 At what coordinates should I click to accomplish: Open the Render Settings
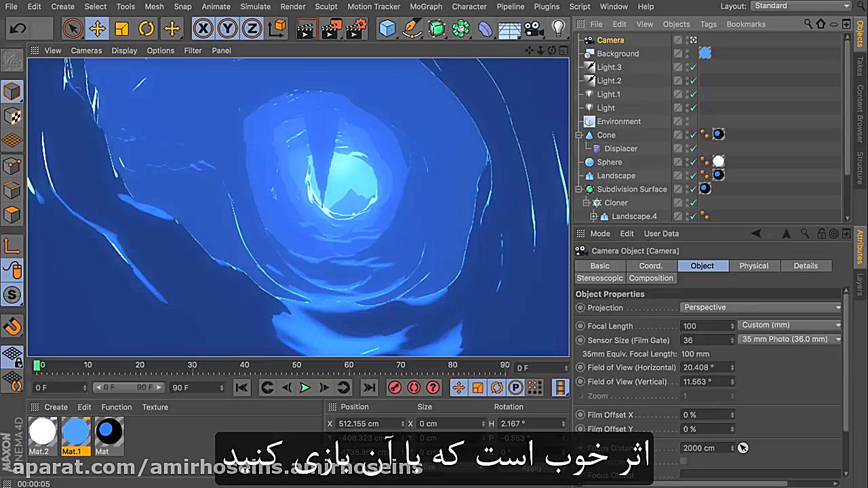tap(355, 28)
